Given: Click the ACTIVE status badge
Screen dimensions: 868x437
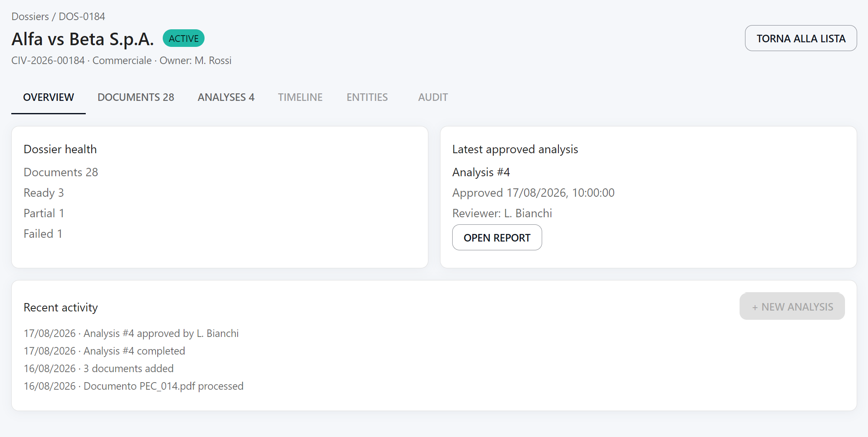Looking at the screenshot, I should pos(184,39).
